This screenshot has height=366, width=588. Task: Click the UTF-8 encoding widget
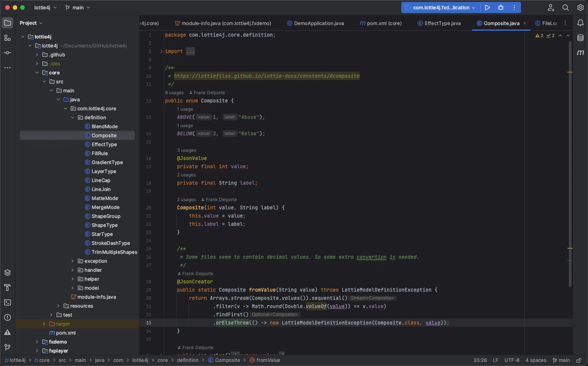coord(512,360)
